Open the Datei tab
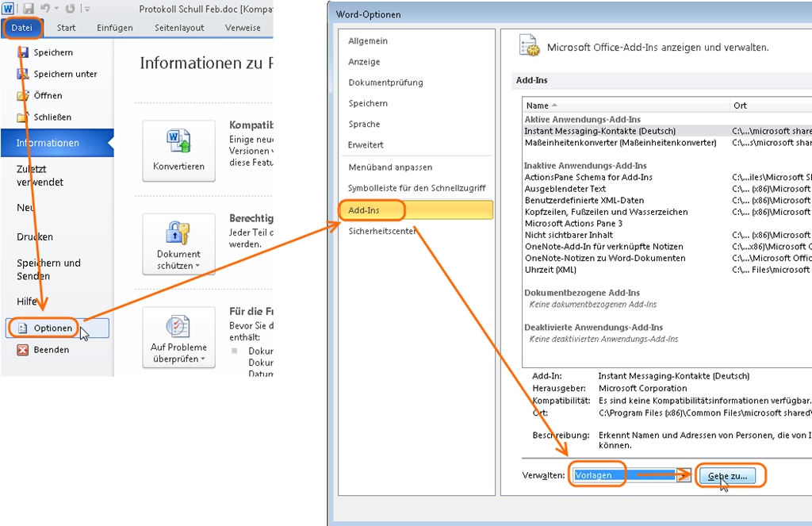The image size is (812, 526). 21,28
